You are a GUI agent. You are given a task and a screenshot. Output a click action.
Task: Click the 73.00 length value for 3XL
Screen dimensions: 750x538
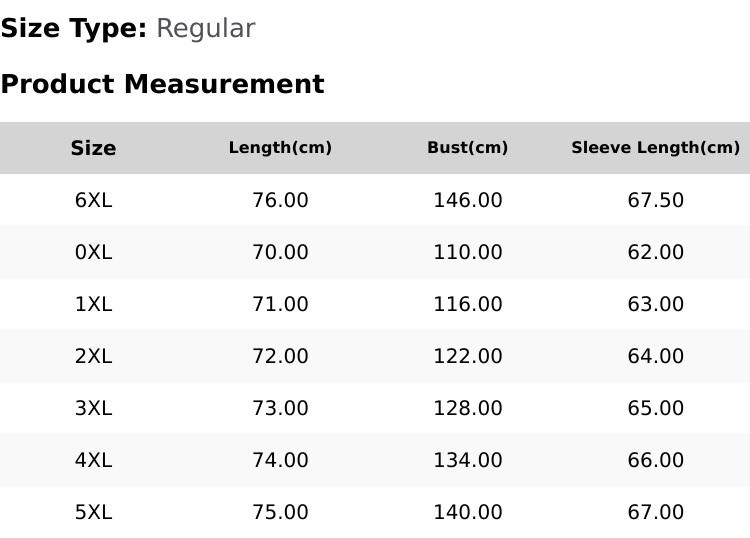(x=280, y=408)
